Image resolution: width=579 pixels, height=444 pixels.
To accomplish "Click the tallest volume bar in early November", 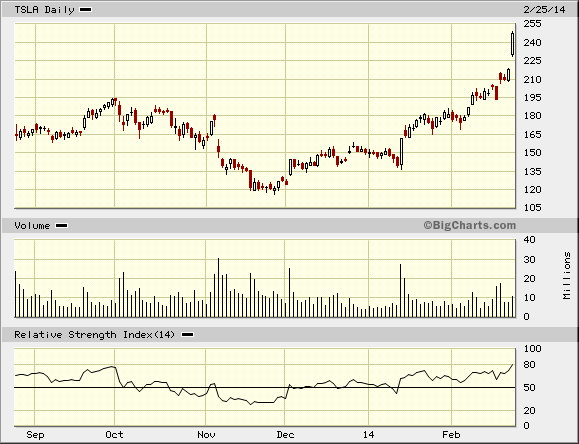I will 218,288.
